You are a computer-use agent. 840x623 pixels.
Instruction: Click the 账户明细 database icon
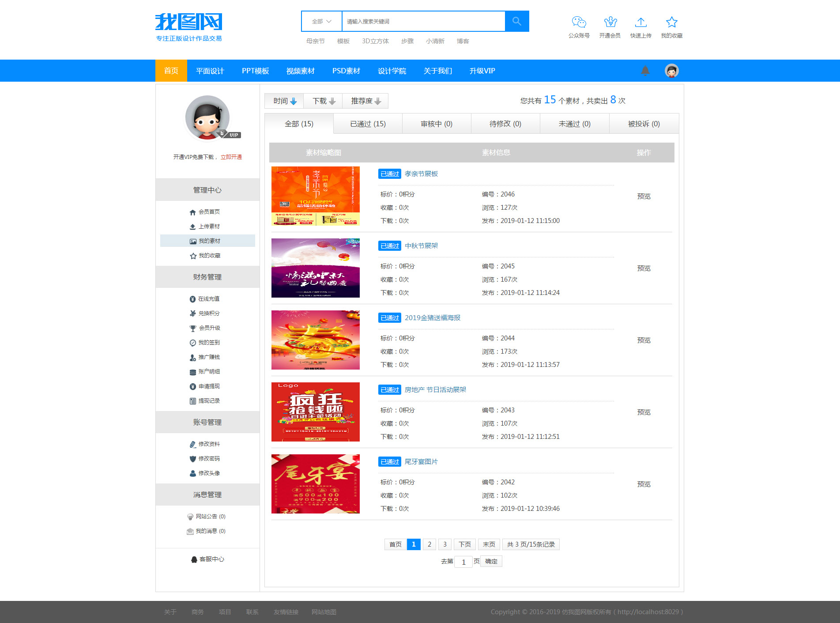pyautogui.click(x=192, y=372)
